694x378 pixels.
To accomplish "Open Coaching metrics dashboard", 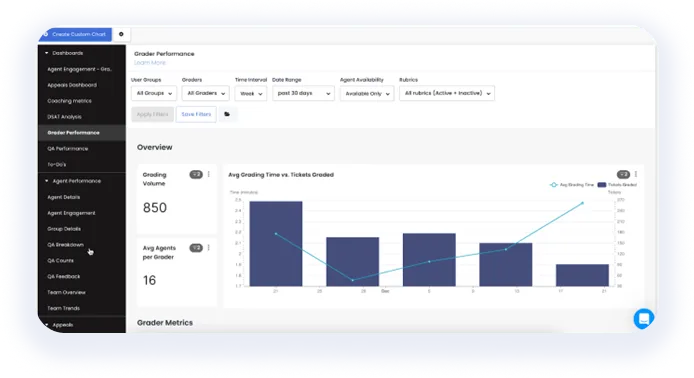I will coord(69,101).
